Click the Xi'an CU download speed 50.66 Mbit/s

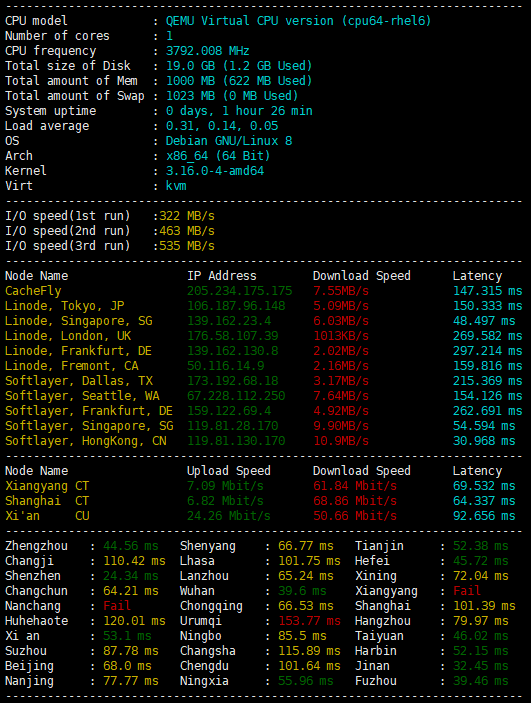(355, 516)
